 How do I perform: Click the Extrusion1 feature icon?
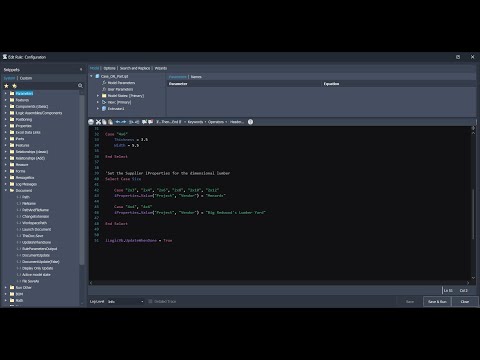coord(104,109)
